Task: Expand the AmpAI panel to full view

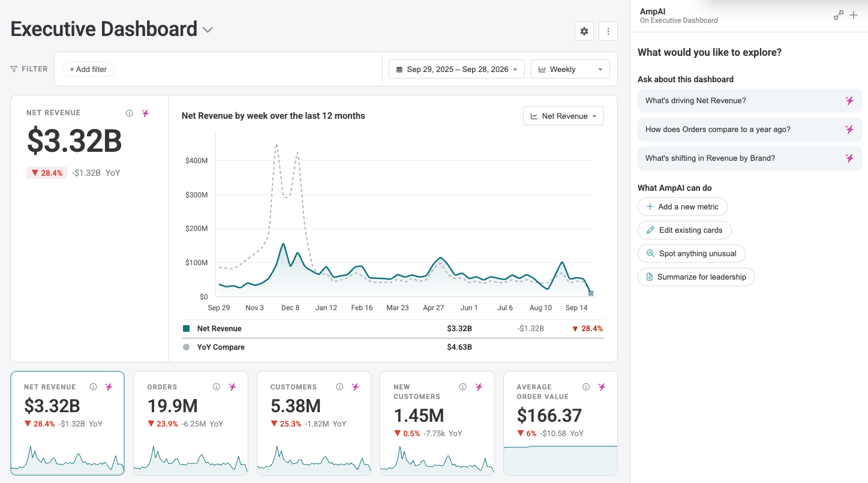Action: [x=839, y=16]
